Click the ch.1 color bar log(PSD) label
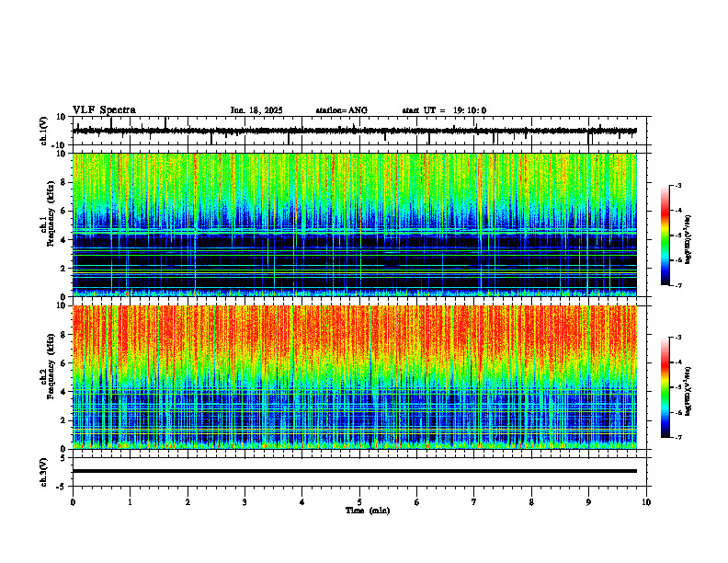The width and height of the screenshot is (728, 563). pyautogui.click(x=688, y=239)
